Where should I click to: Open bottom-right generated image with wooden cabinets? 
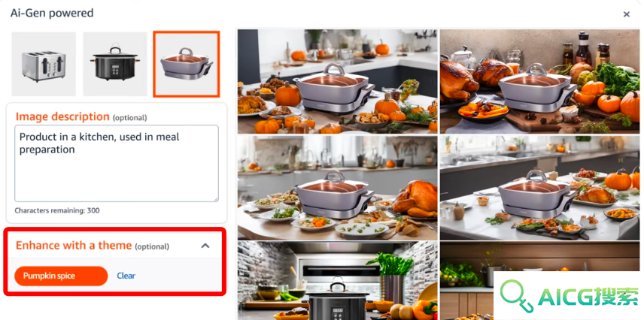(466, 281)
